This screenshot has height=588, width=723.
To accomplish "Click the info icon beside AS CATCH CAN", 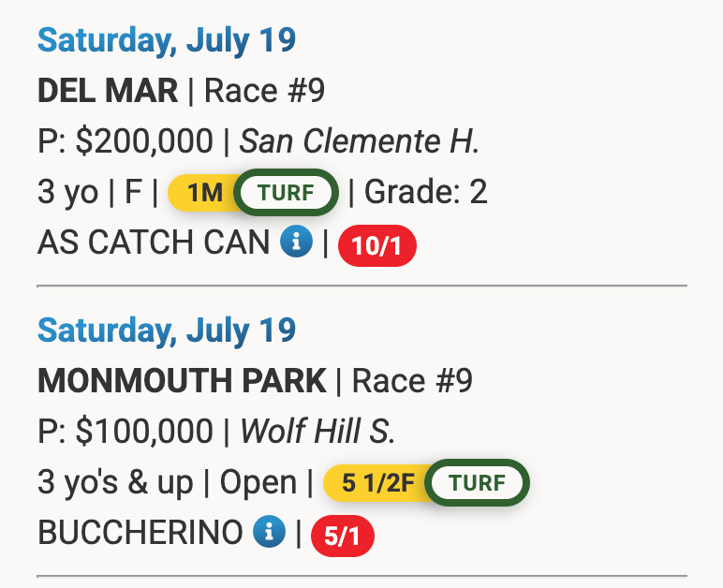I will [x=296, y=243].
